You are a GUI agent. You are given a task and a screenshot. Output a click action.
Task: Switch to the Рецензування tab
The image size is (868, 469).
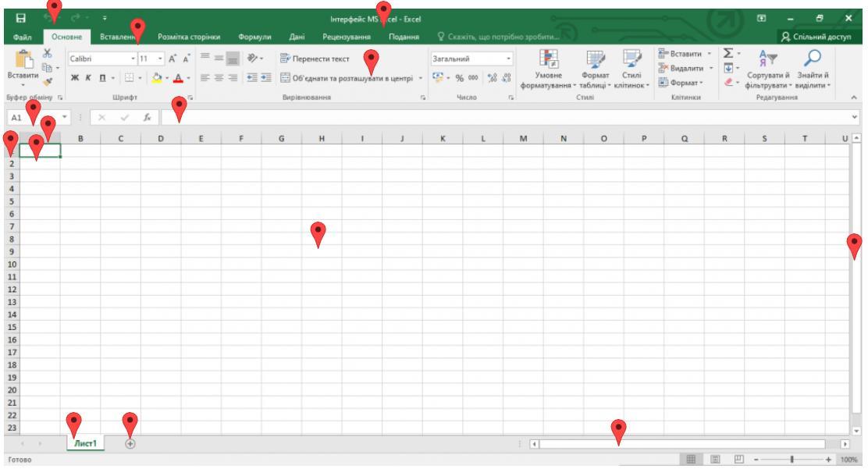point(347,37)
